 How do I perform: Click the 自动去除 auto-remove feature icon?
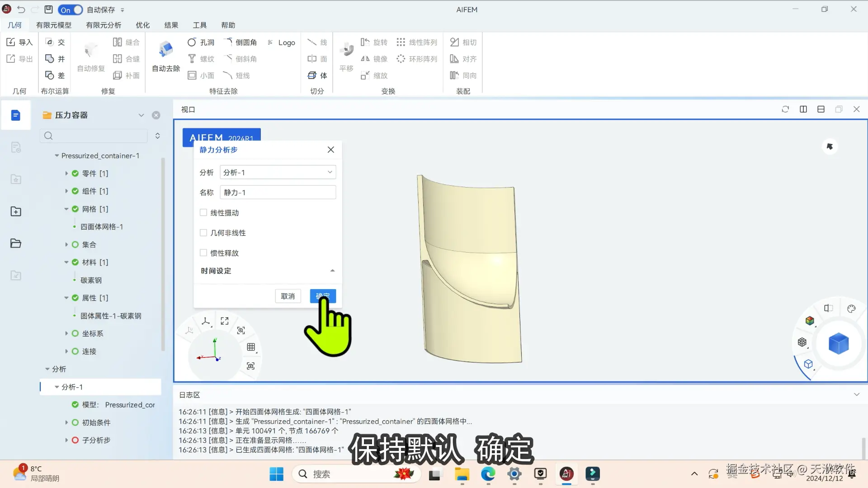click(x=166, y=50)
